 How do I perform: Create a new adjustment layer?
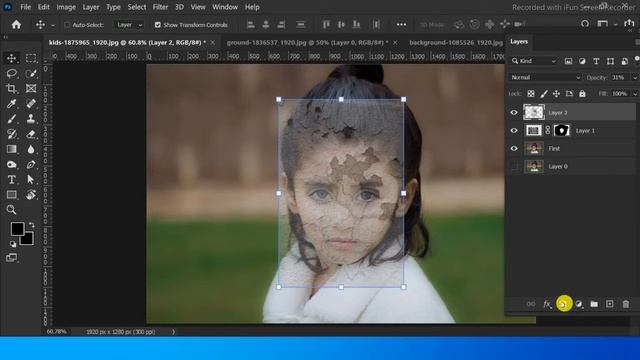pyautogui.click(x=579, y=304)
